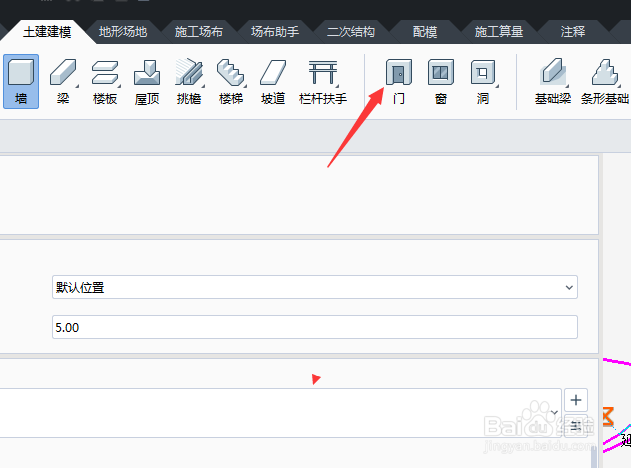Click the 5.00 value input field
631x468 pixels.
(x=315, y=327)
